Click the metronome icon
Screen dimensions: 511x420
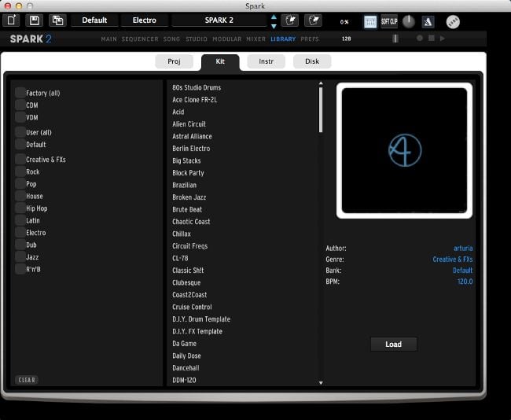click(428, 21)
